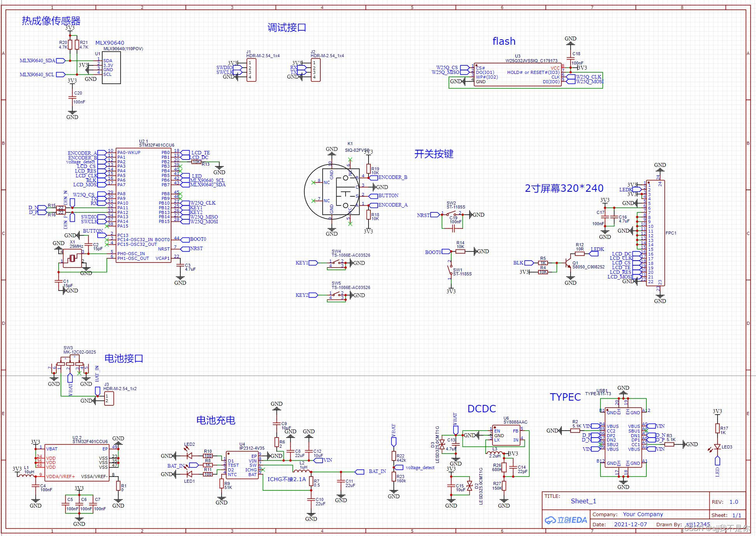Click the TYPE-C connector USB1 body
Viewport: 756px width, 536px height.
tap(623, 438)
